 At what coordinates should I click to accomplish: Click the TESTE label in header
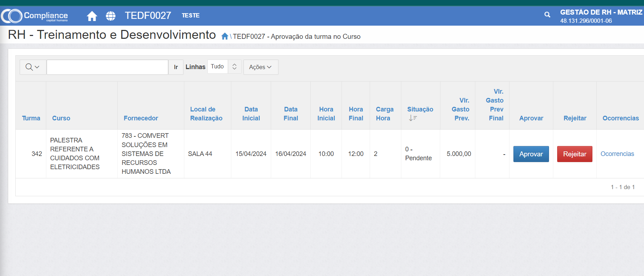tap(191, 15)
